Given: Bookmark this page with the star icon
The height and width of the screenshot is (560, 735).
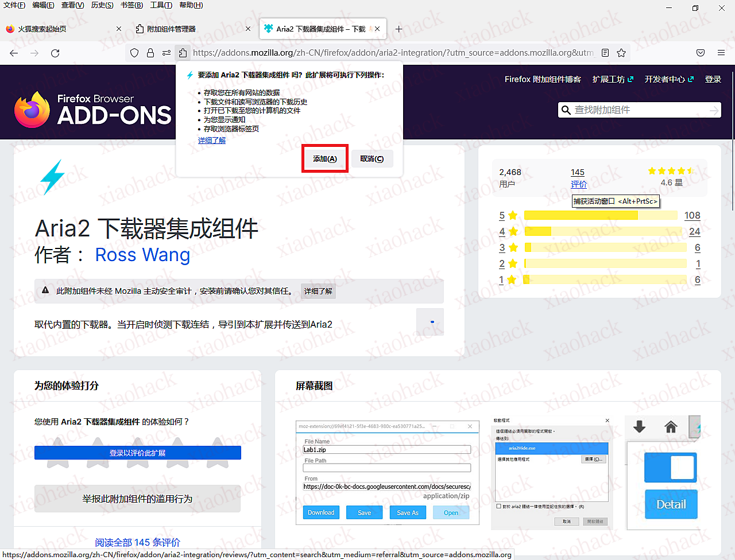Looking at the screenshot, I should pyautogui.click(x=621, y=53).
